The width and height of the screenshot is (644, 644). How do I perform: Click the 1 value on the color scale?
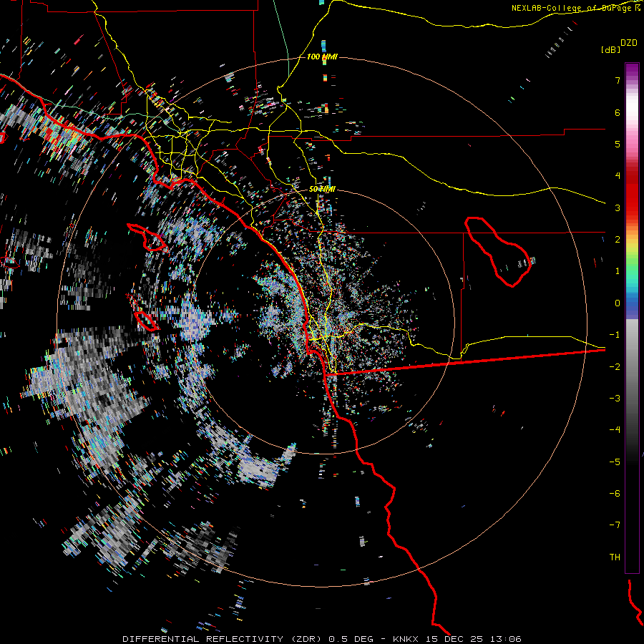pos(618,271)
